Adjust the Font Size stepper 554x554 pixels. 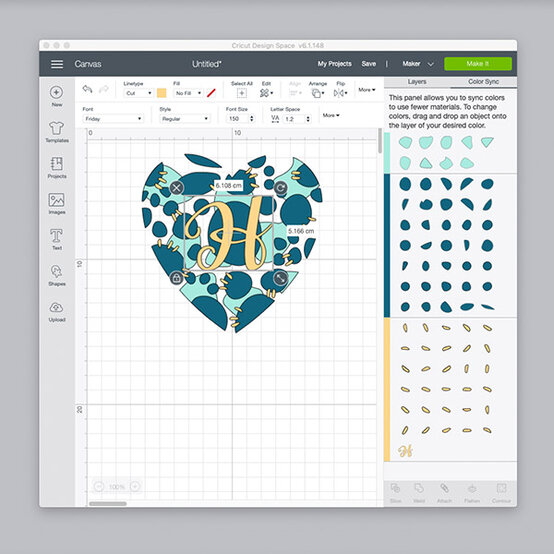click(x=252, y=119)
